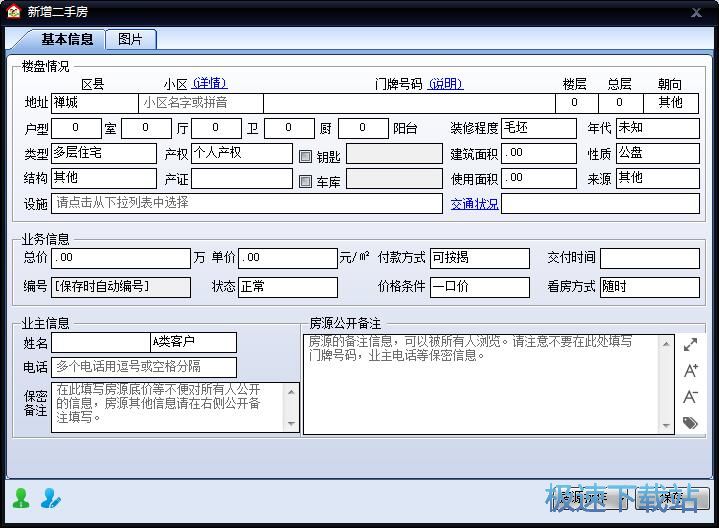Image resolution: width=719 pixels, height=528 pixels.
Task: Switch to the 图片 tab
Action: coord(130,39)
